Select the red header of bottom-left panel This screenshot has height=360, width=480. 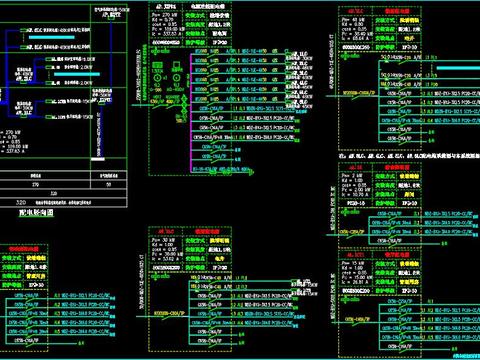point(24,249)
